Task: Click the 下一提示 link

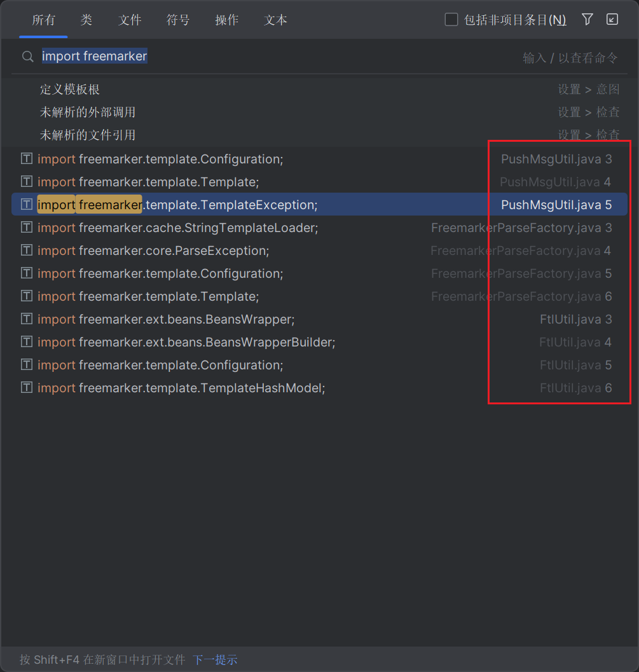Action: coord(215,660)
